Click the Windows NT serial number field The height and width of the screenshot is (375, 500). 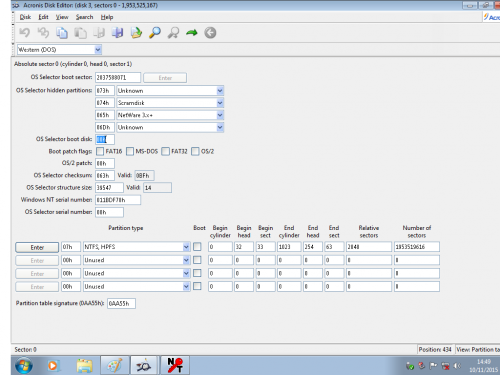118,200
